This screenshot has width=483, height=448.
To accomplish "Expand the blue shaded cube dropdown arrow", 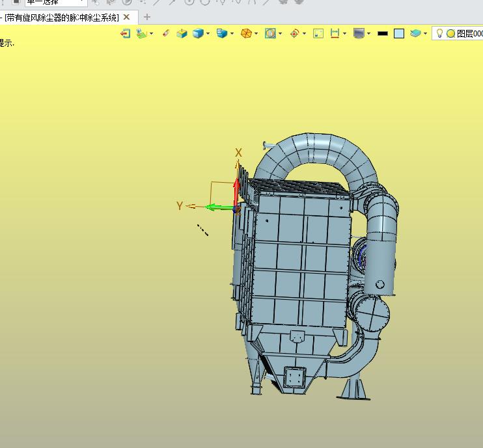I will (208, 33).
